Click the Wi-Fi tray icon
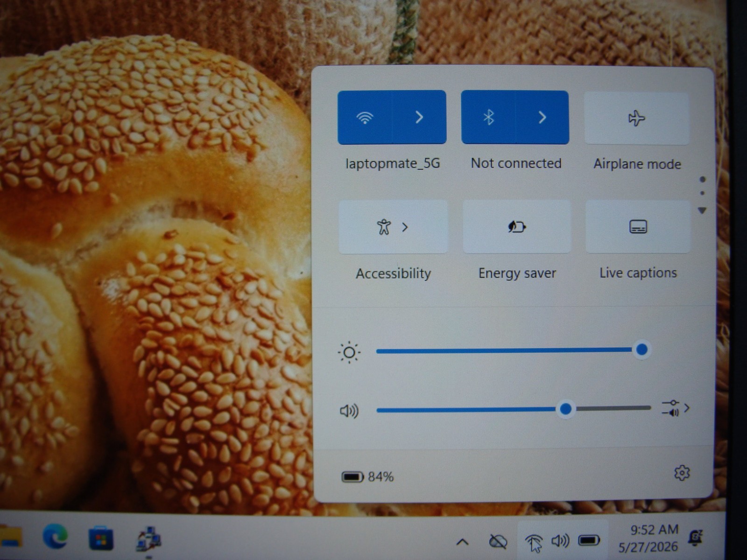 [534, 542]
